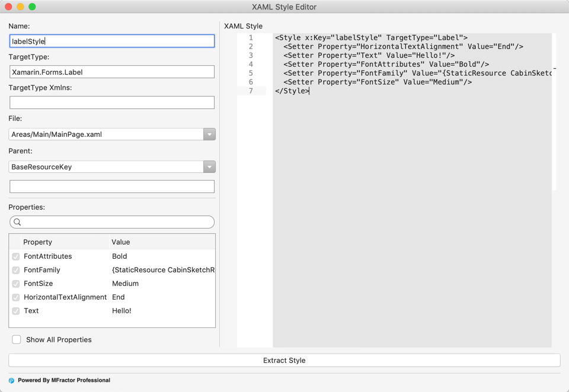
Task: Expand the Parent BaseResourceKey dropdown
Action: point(209,167)
